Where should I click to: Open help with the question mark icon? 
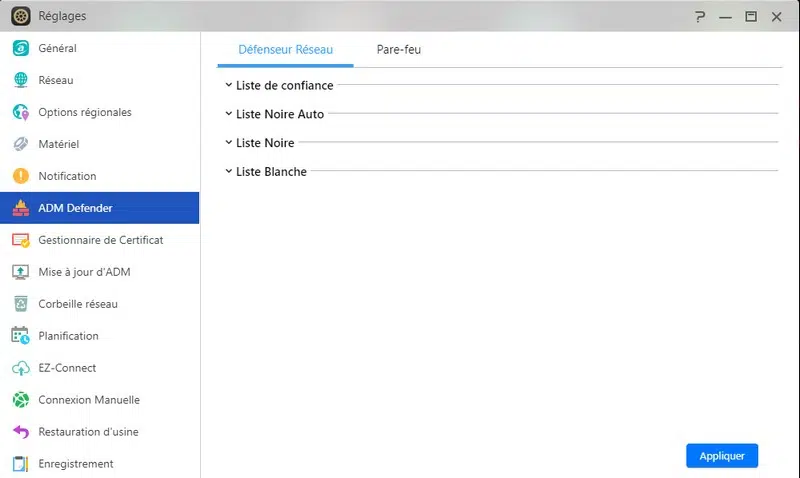[700, 17]
